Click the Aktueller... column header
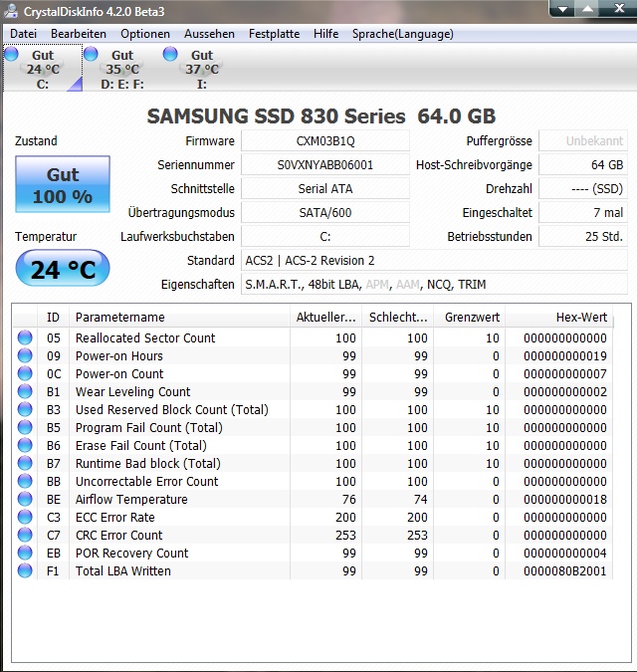 click(326, 318)
